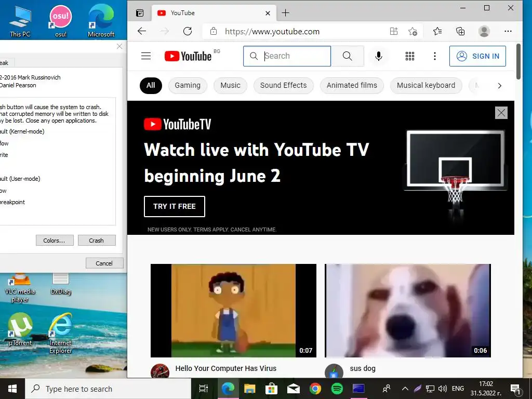Open notification center from taskbar
The height and width of the screenshot is (399, 532).
pyautogui.click(x=516, y=389)
